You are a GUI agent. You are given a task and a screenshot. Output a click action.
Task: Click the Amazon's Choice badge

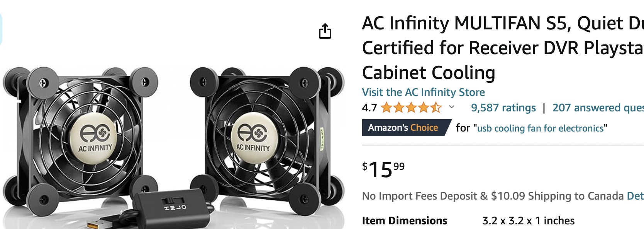[x=406, y=128]
